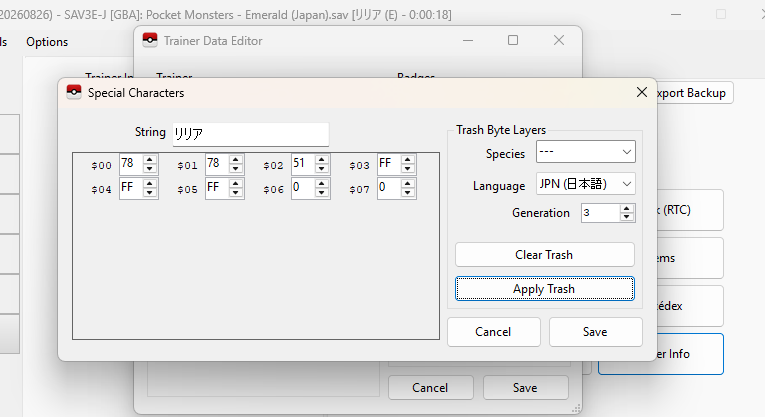Click the $06 byte value field
This screenshot has width=765, height=417.
tap(303, 188)
